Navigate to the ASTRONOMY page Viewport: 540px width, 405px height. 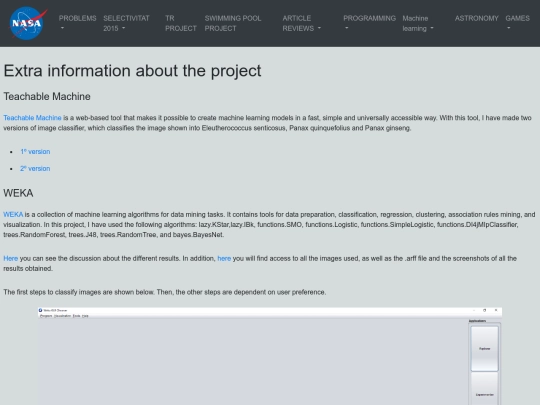click(477, 18)
